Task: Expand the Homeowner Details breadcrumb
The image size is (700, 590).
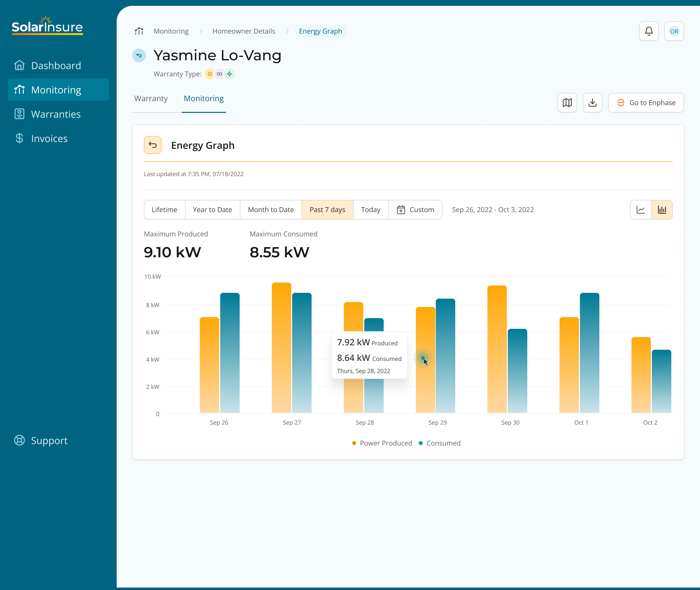Action: (243, 31)
